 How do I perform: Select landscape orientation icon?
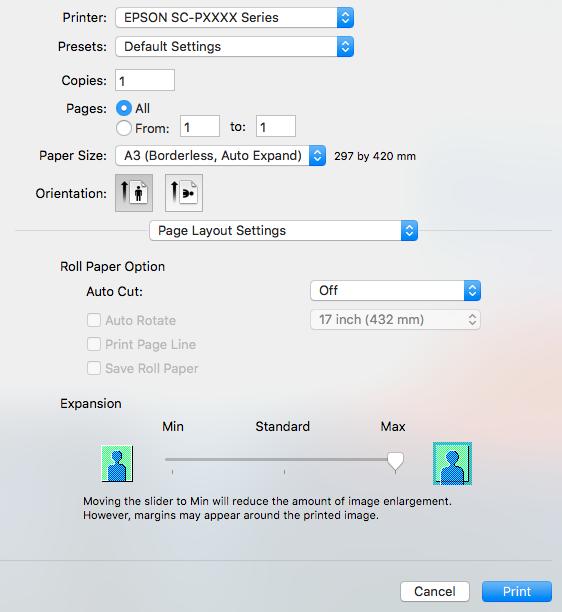click(x=184, y=193)
